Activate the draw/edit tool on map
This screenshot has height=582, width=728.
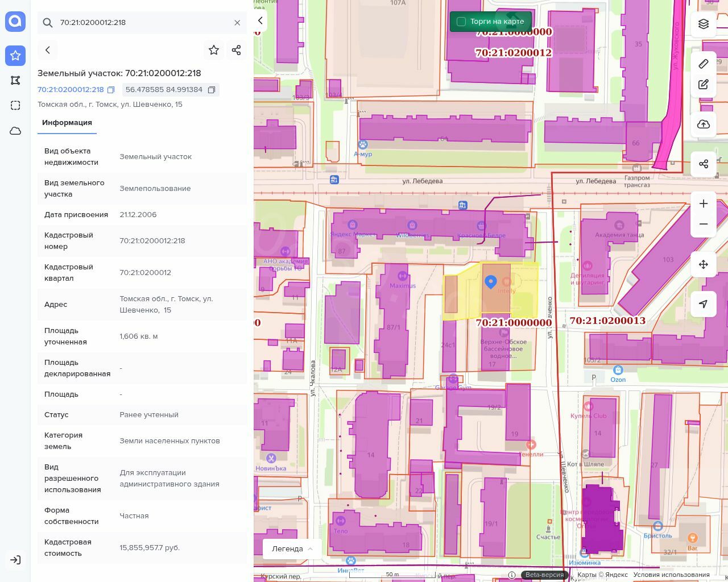704,85
